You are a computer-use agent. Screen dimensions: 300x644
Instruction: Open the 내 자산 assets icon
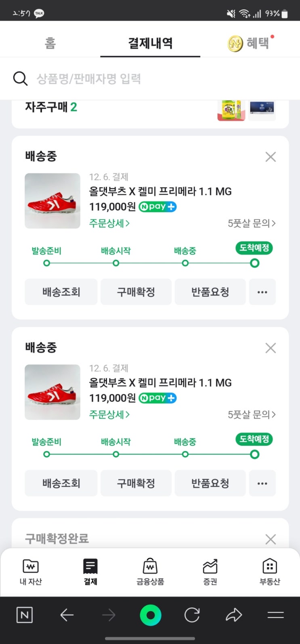(31, 567)
